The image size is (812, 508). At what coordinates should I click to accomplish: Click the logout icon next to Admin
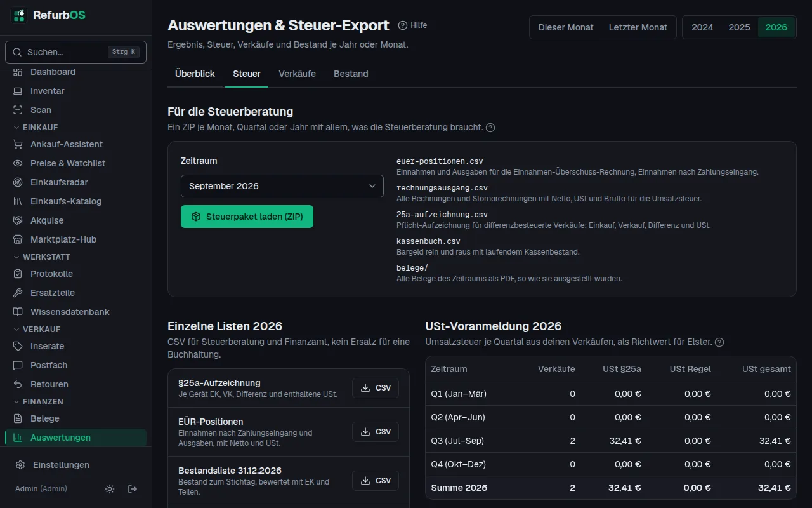click(133, 489)
